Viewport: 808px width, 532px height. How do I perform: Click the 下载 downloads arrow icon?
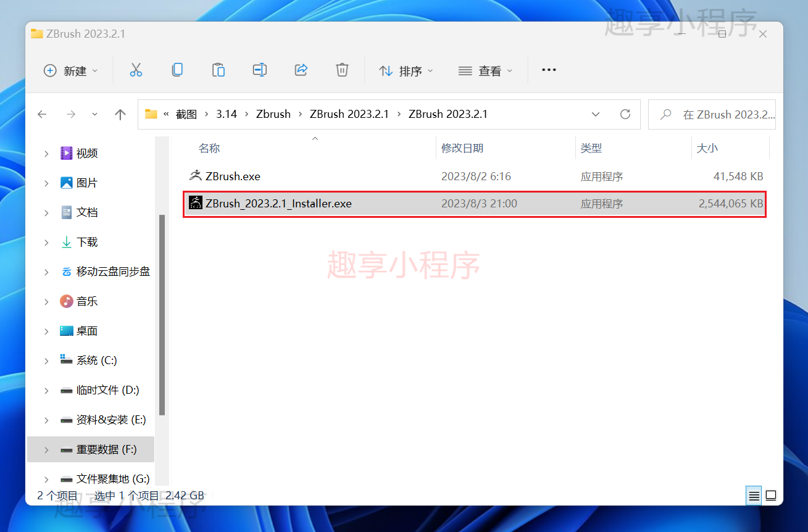point(67,242)
